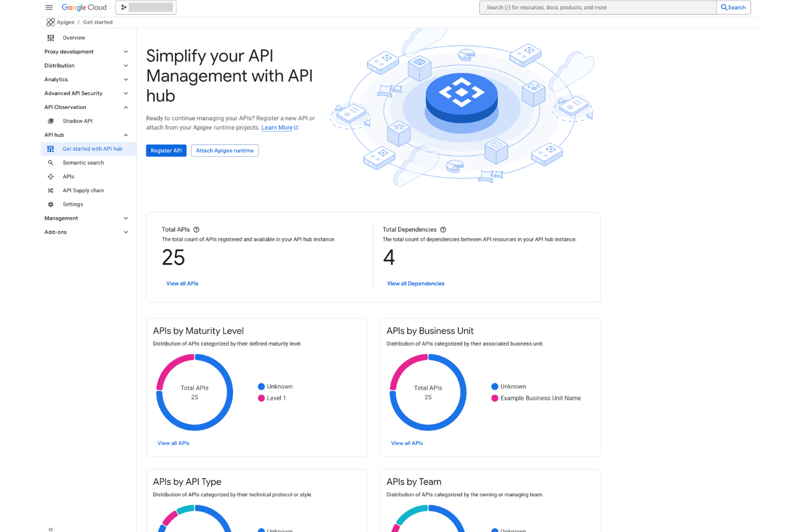Viewport: 798px width, 532px height.
Task: Click the Overview dashboard icon
Action: [x=51, y=38]
